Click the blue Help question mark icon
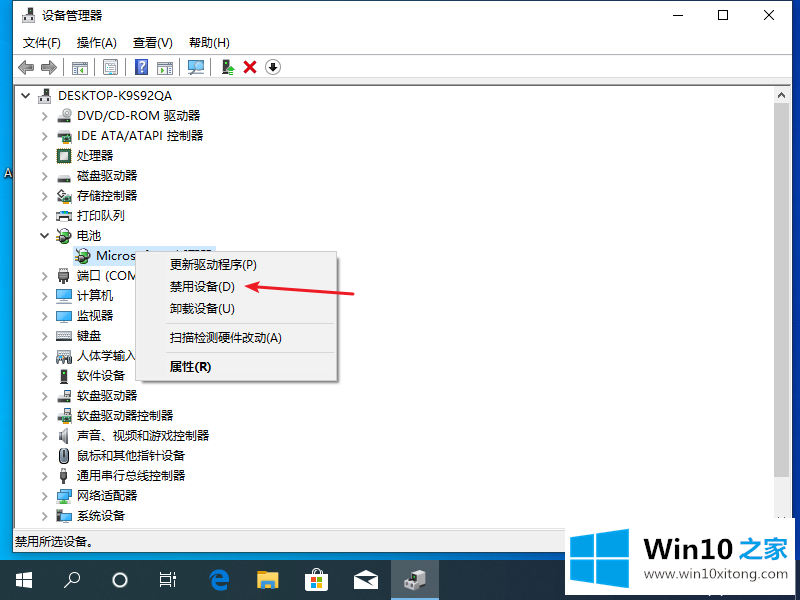Viewport: 800px width, 600px height. point(141,67)
